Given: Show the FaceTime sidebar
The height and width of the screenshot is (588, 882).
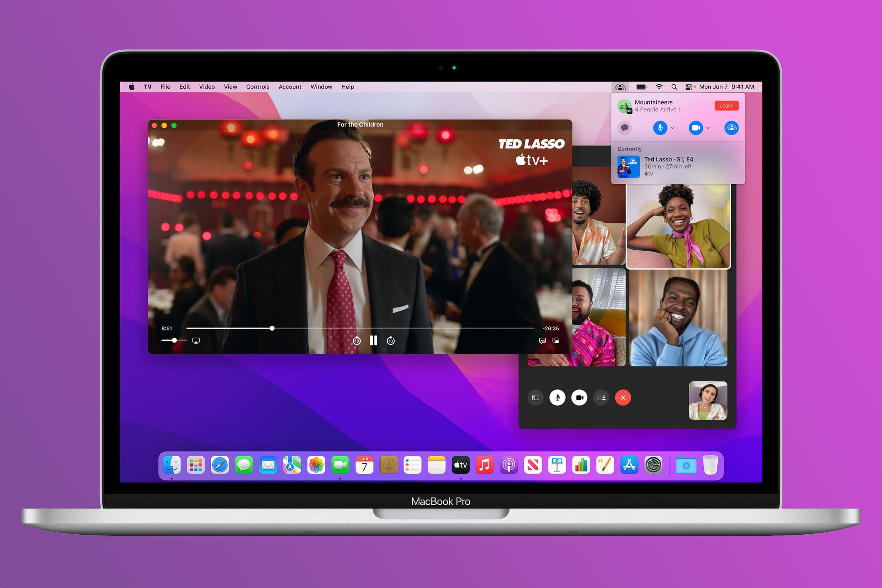Looking at the screenshot, I should pyautogui.click(x=535, y=397).
